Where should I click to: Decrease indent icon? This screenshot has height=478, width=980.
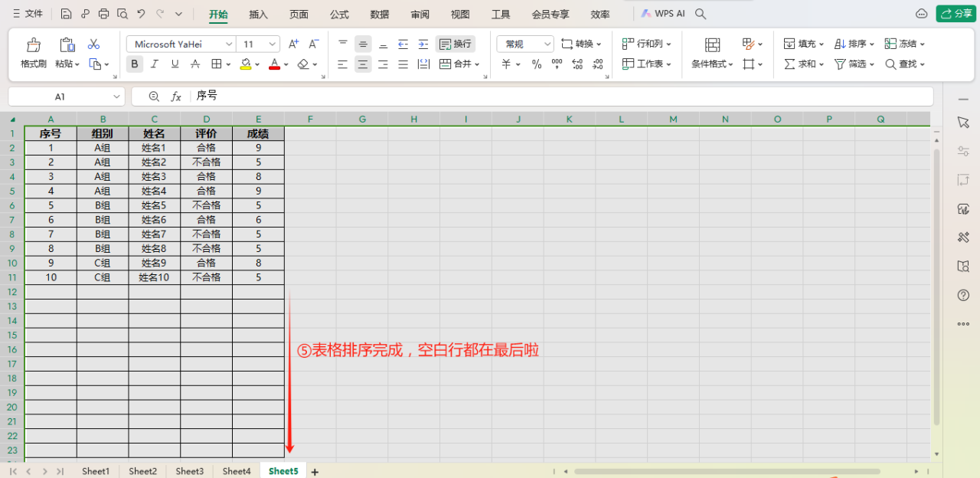click(x=403, y=44)
